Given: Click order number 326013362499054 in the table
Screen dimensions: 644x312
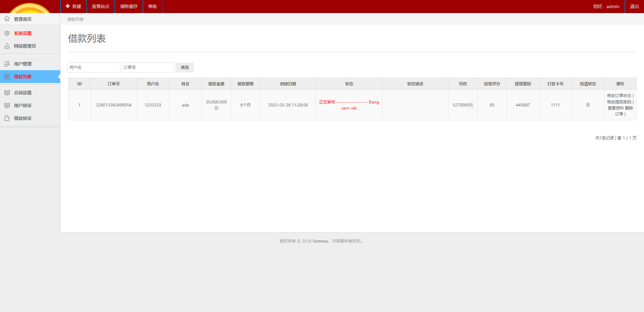Looking at the screenshot, I should pos(114,105).
